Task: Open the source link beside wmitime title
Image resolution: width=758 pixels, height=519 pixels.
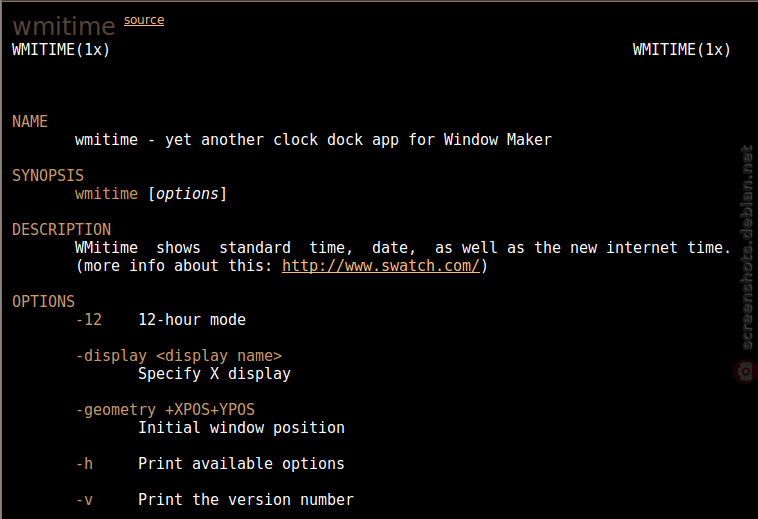Action: pos(144,20)
